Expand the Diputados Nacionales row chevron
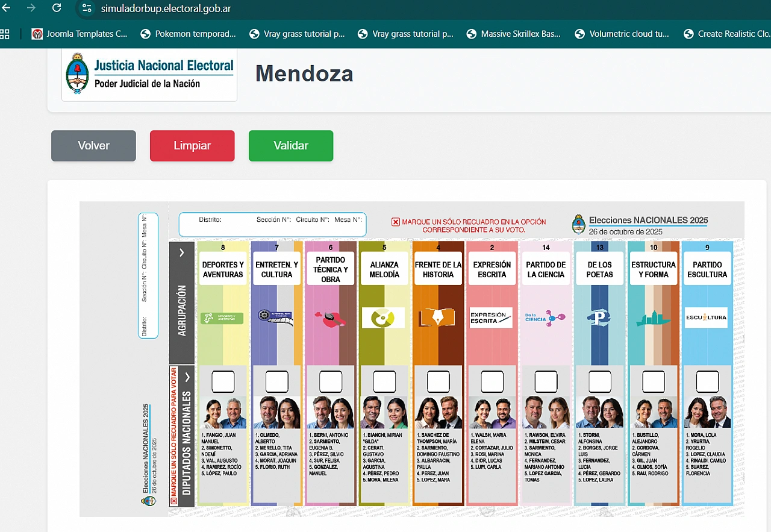The height and width of the screenshot is (532, 771). pos(187,377)
